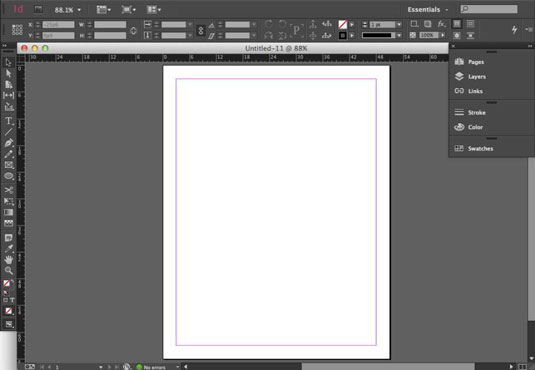Click the InDesign Id application icon

coord(18,9)
